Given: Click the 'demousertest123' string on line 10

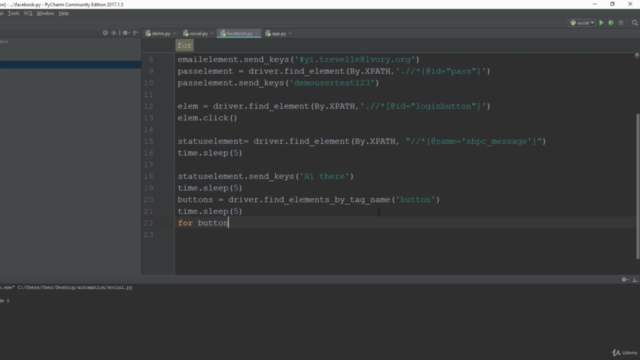Looking at the screenshot, I should (x=332, y=83).
